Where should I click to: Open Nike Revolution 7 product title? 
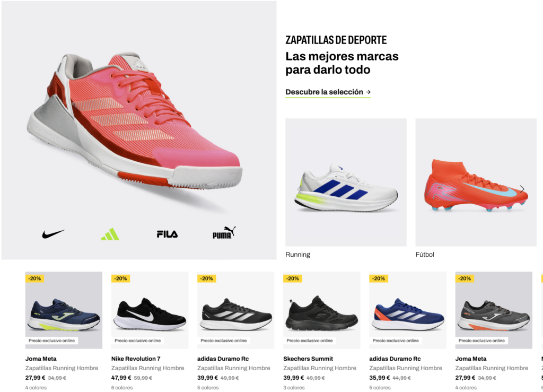coord(136,359)
